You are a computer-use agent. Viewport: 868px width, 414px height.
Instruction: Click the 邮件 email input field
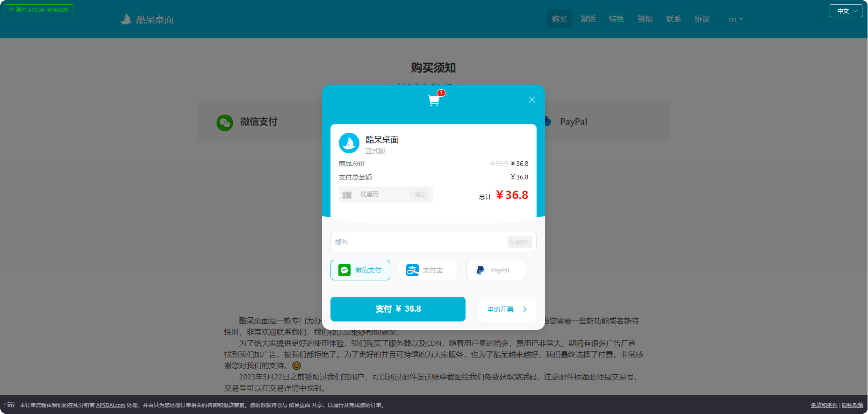point(418,242)
